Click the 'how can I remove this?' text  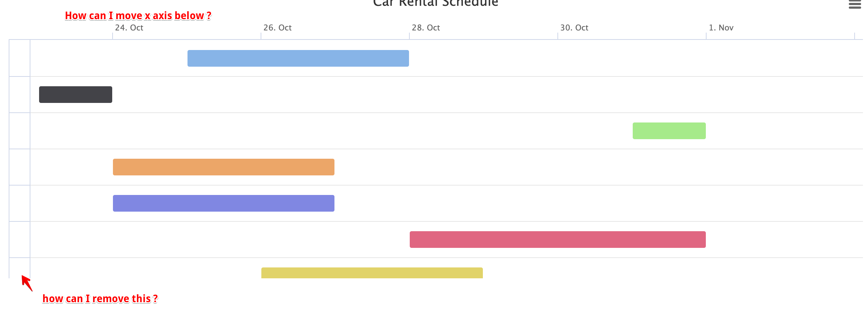[x=100, y=299]
